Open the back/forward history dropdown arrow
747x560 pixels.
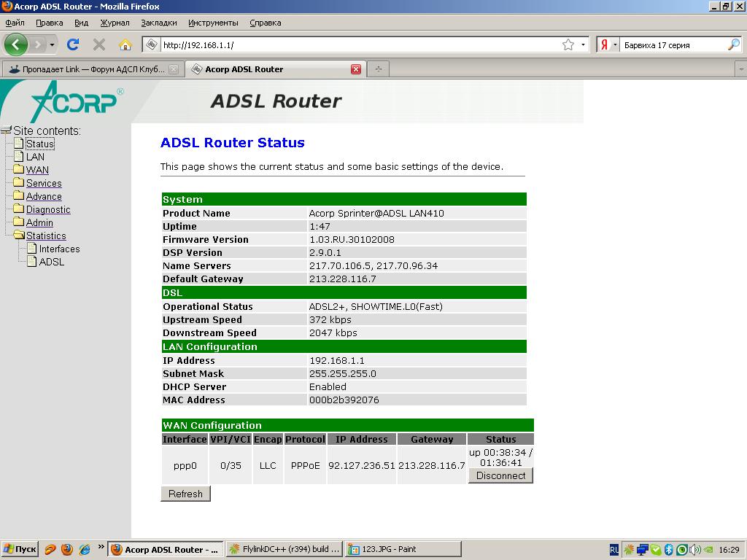click(x=52, y=44)
